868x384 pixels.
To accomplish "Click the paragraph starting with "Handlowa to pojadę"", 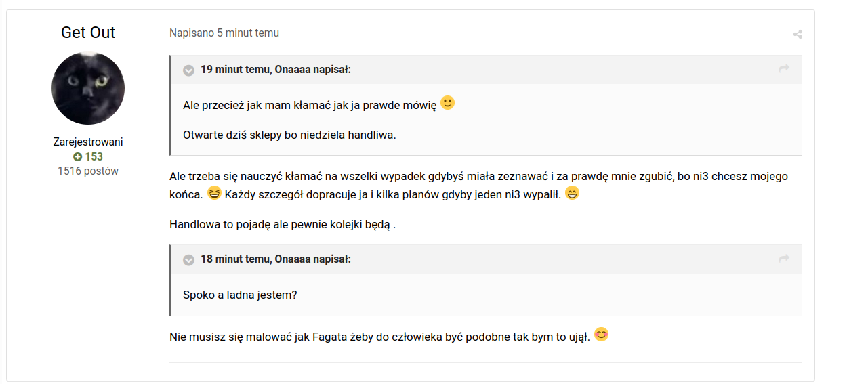I will click(283, 225).
